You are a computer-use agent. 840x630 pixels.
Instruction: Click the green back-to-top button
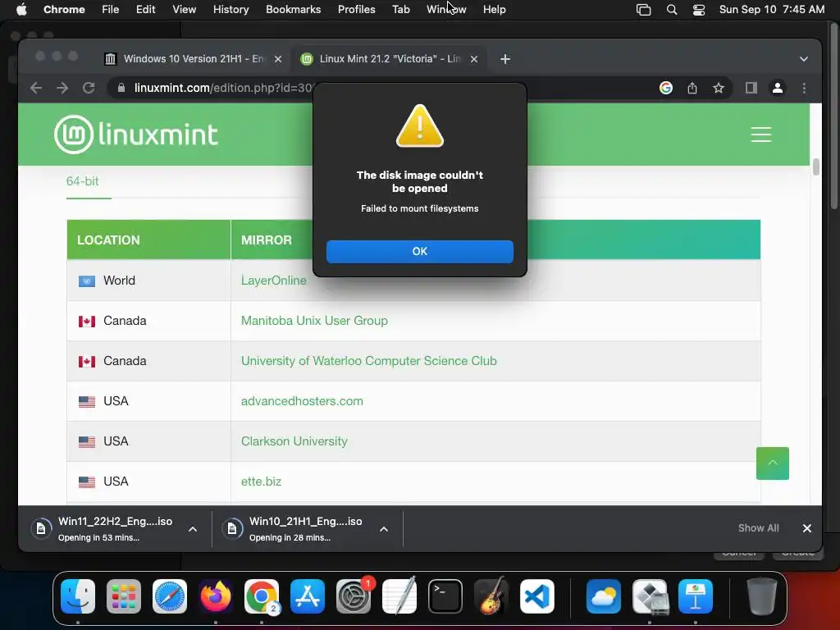click(772, 463)
